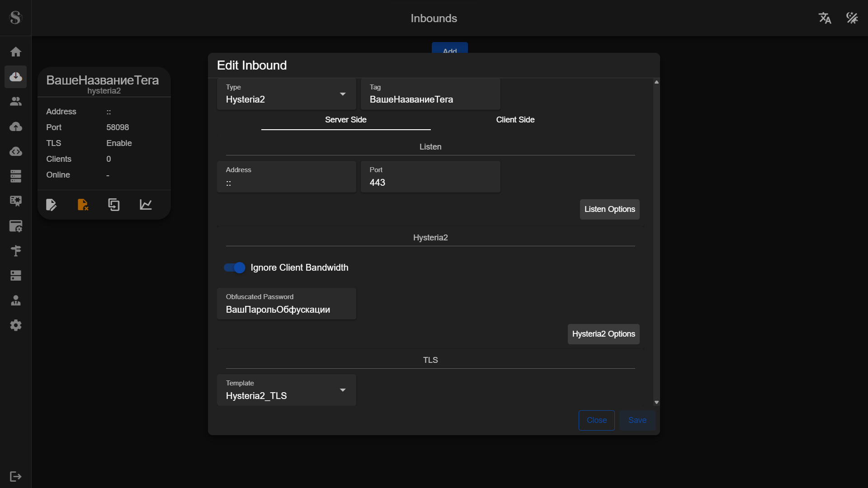The height and width of the screenshot is (488, 868).
Task: Select the Server Side tab
Action: pos(345,120)
